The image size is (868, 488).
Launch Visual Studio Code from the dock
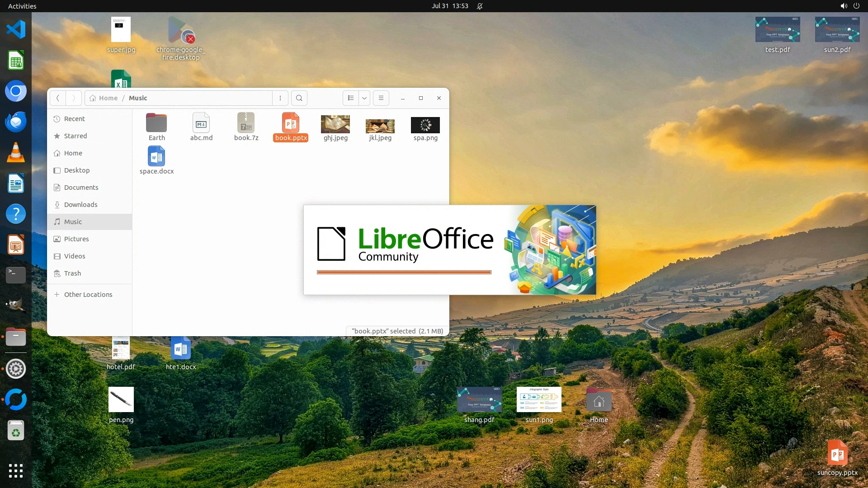(x=16, y=29)
